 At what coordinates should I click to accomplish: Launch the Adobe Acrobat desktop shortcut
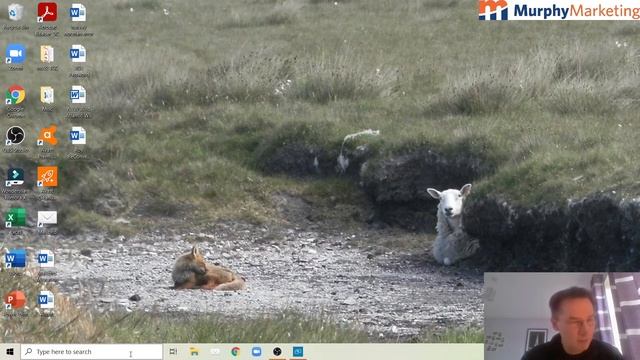(47, 12)
